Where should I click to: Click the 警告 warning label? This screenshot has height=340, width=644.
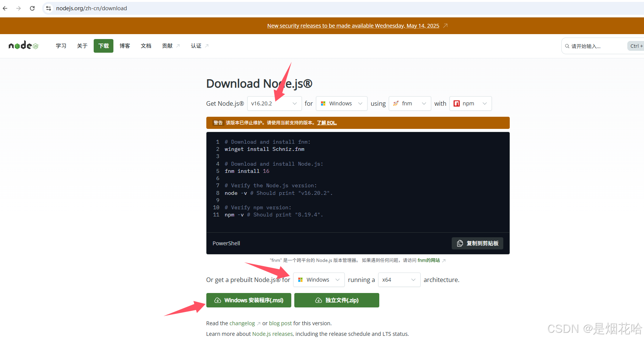tap(218, 123)
